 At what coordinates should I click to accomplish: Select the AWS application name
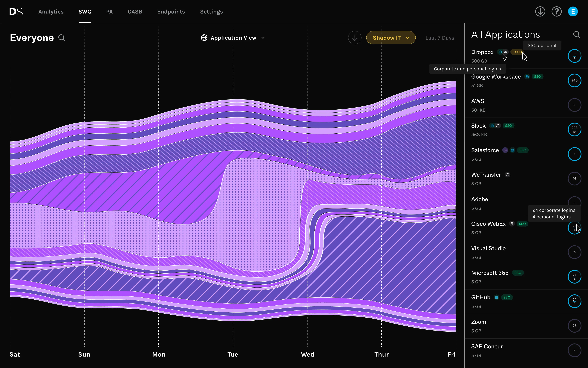478,101
